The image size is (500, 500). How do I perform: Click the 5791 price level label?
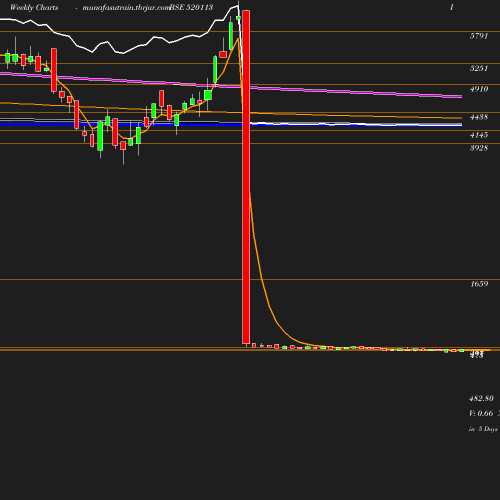pos(479,36)
